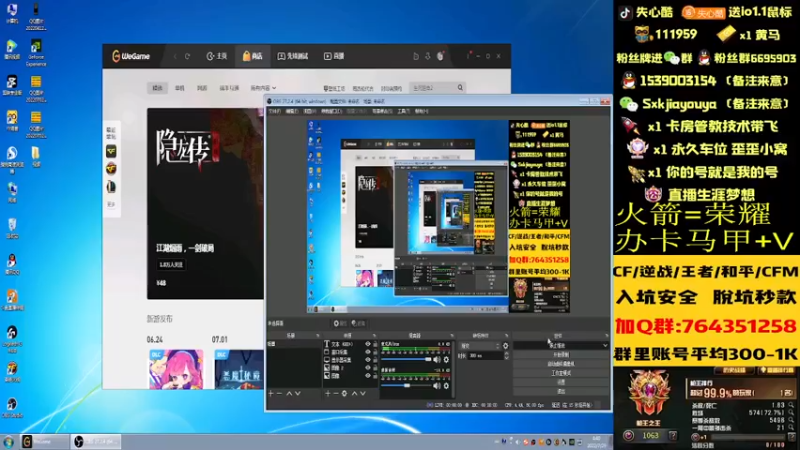
Task: Enable 工作室模式 in OBS controls
Action: (x=561, y=373)
